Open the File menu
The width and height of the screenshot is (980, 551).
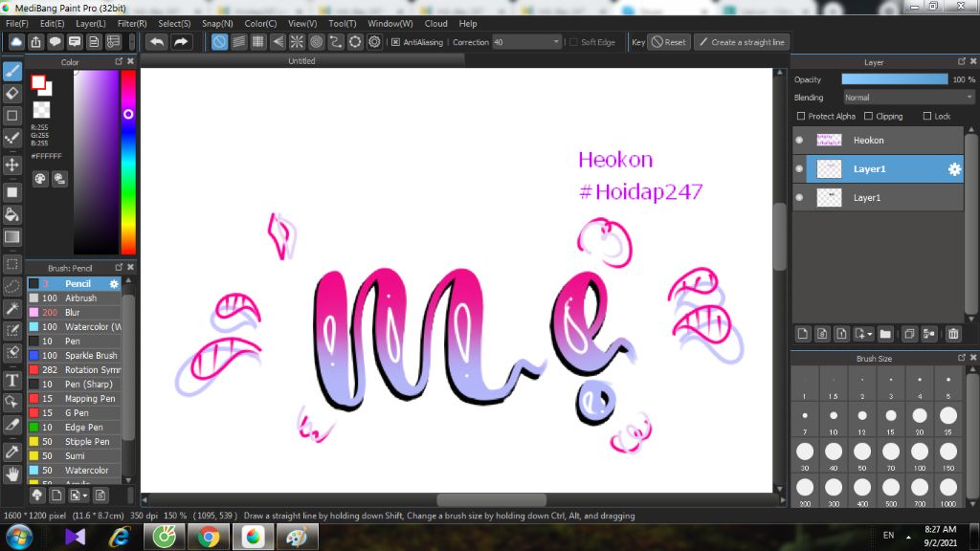17,23
